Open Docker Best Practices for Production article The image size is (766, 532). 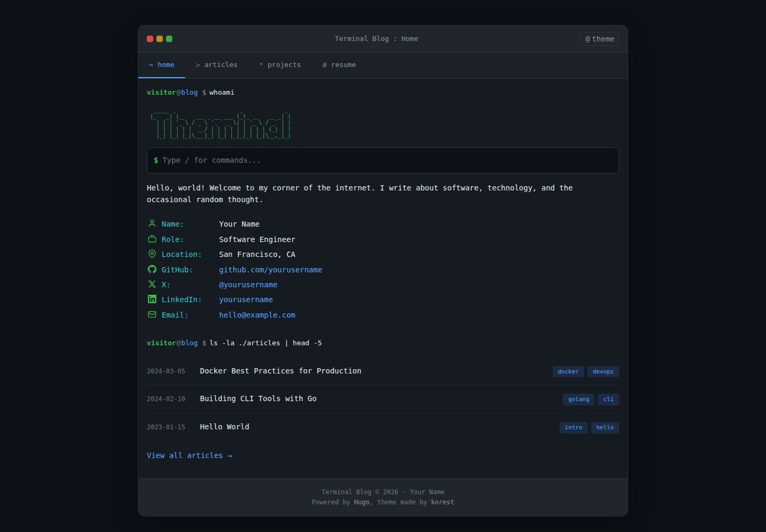[x=280, y=371]
